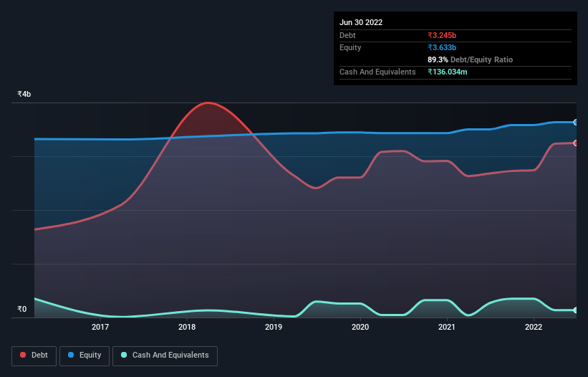Click the ₹4b y-axis label
588x377 pixels.
pos(24,94)
